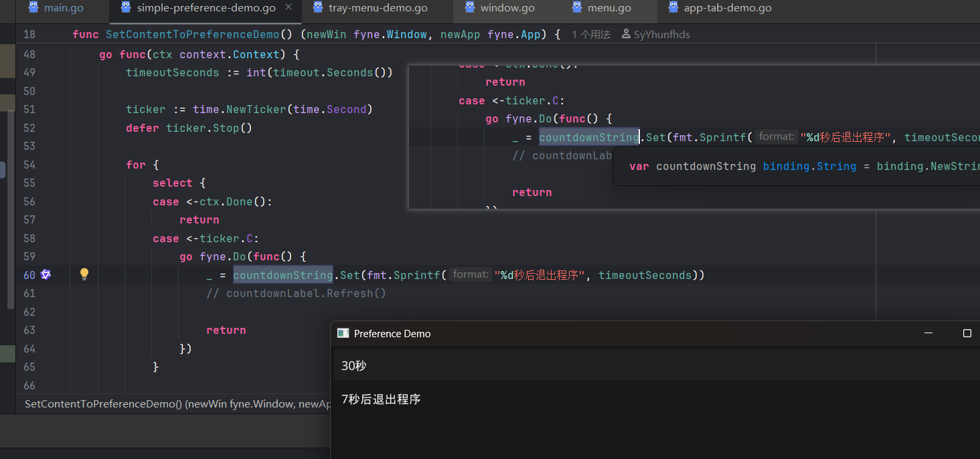Open the app-tab-demo.go tab
Viewport: 980px width, 459px height.
click(x=727, y=8)
